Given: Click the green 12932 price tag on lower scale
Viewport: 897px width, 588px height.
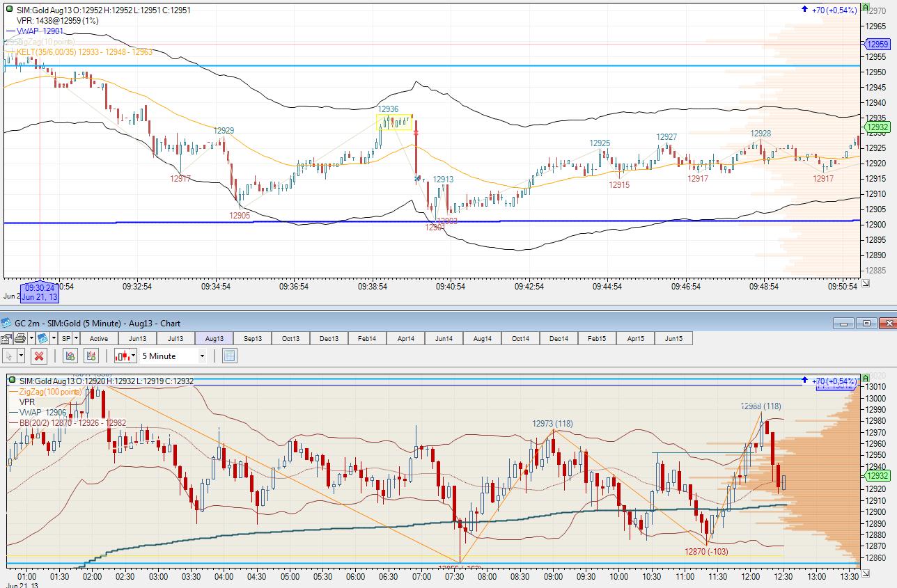Looking at the screenshot, I should click(877, 475).
